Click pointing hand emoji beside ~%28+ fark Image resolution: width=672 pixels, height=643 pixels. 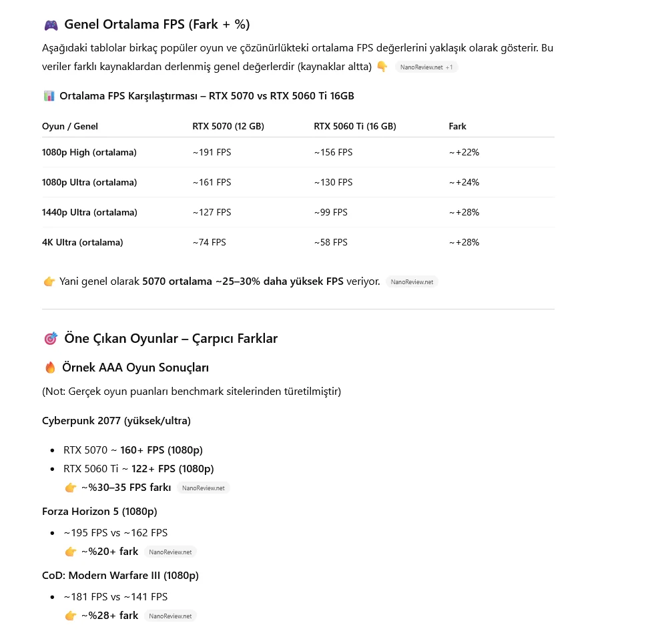(71, 616)
